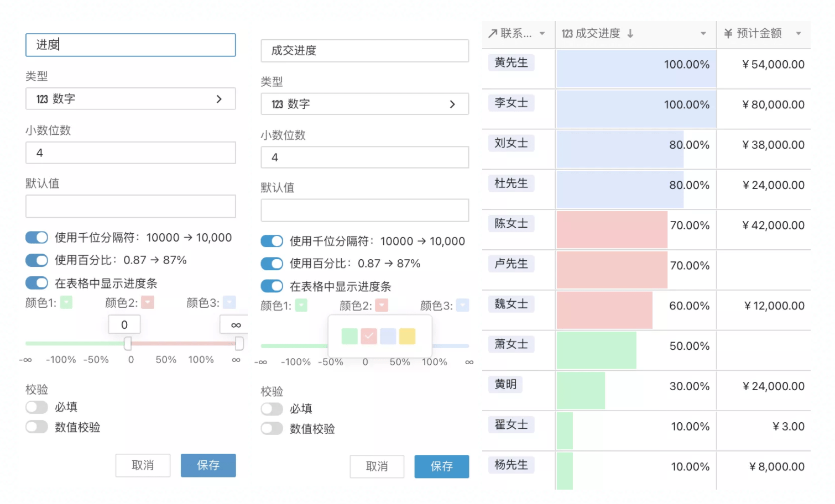Click the threshold value box showing 0

124,324
